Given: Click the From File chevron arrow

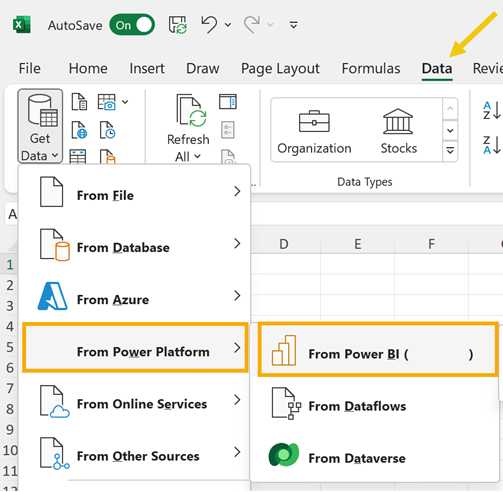Looking at the screenshot, I should (x=237, y=191).
